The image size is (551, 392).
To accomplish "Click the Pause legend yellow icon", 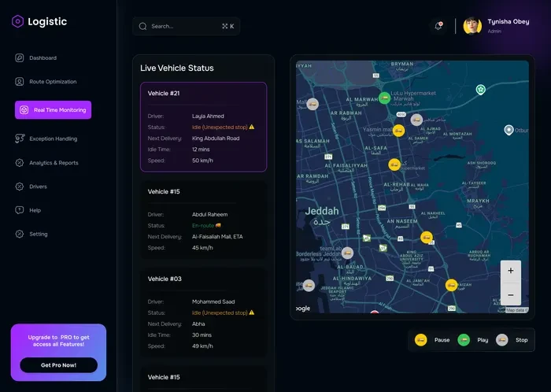I will [x=420, y=340].
